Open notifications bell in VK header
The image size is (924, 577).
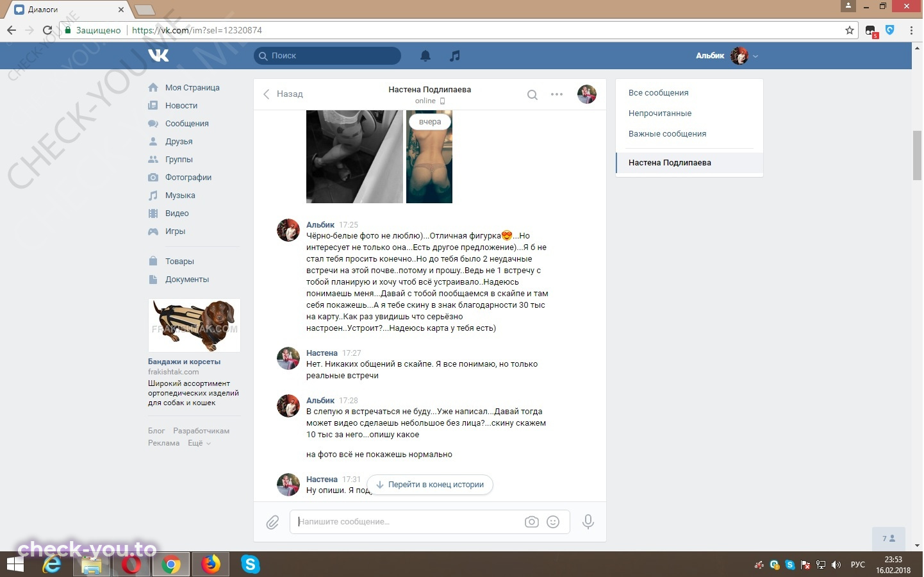pyautogui.click(x=425, y=56)
